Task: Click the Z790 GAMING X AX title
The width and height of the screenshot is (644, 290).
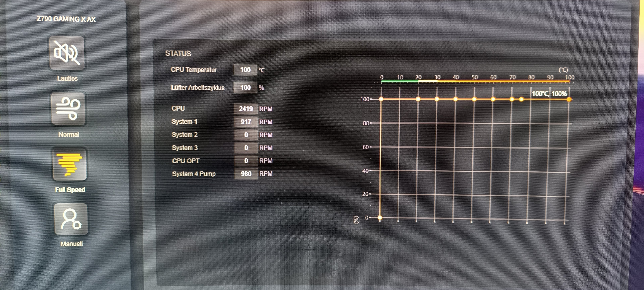Action: 66,19
